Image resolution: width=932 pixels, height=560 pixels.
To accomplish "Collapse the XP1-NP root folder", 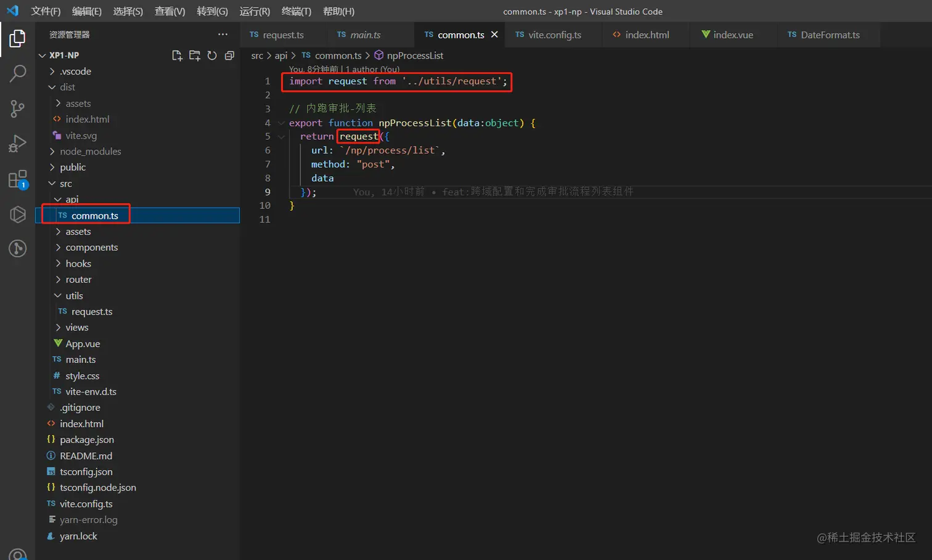I will (x=43, y=55).
